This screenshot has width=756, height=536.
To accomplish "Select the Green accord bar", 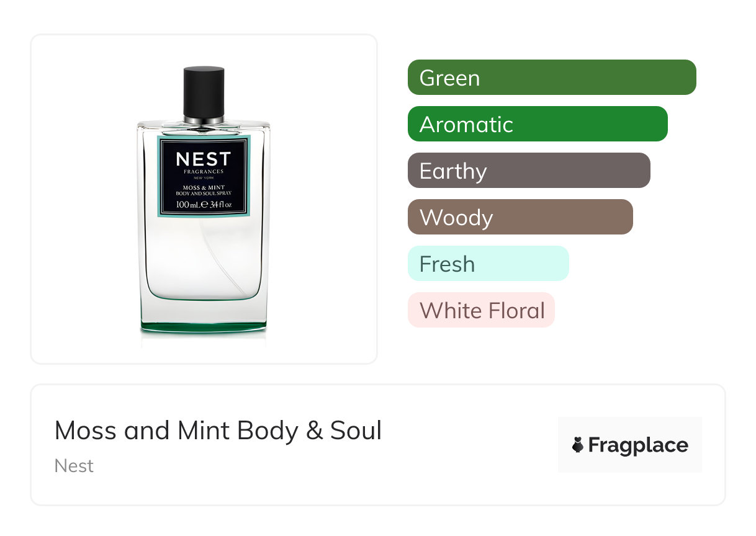I will (552, 78).
